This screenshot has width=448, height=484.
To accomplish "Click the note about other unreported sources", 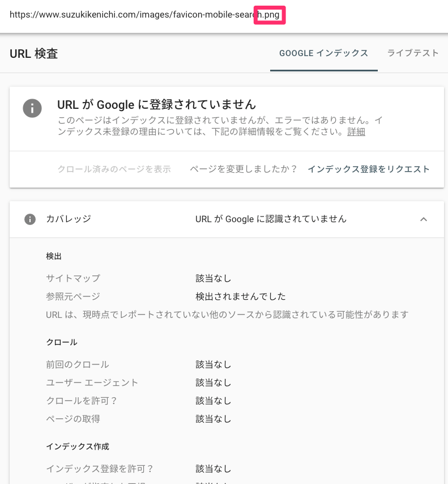I will click(227, 315).
